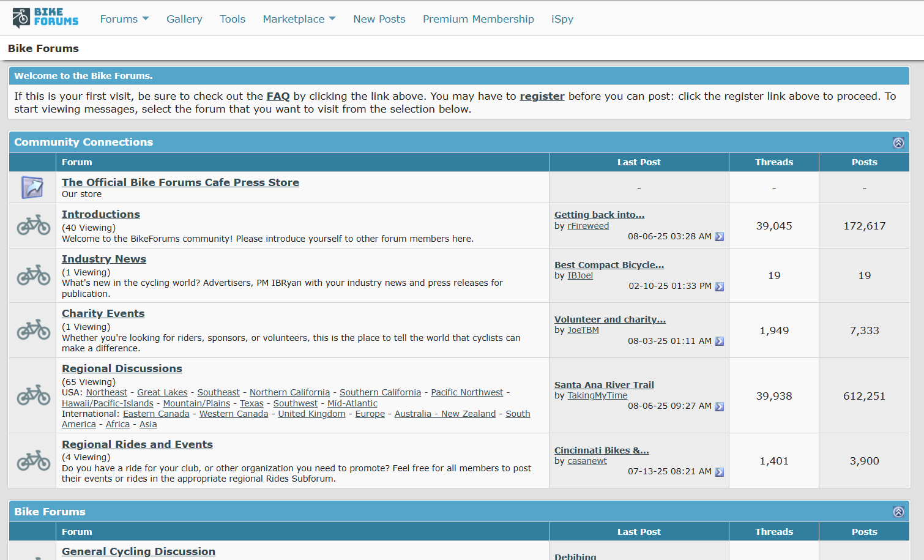The image size is (924, 560).
Task: Open The Official Bike Forums Cafe Press Store
Action: click(181, 182)
